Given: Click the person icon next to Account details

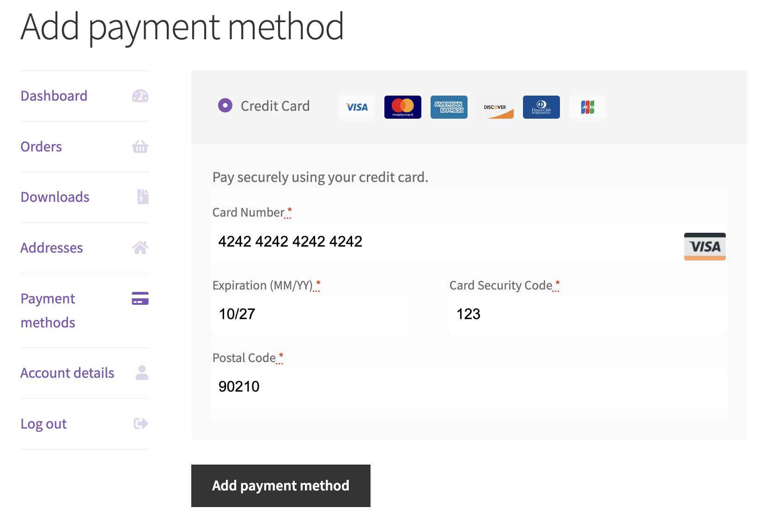Looking at the screenshot, I should (141, 373).
